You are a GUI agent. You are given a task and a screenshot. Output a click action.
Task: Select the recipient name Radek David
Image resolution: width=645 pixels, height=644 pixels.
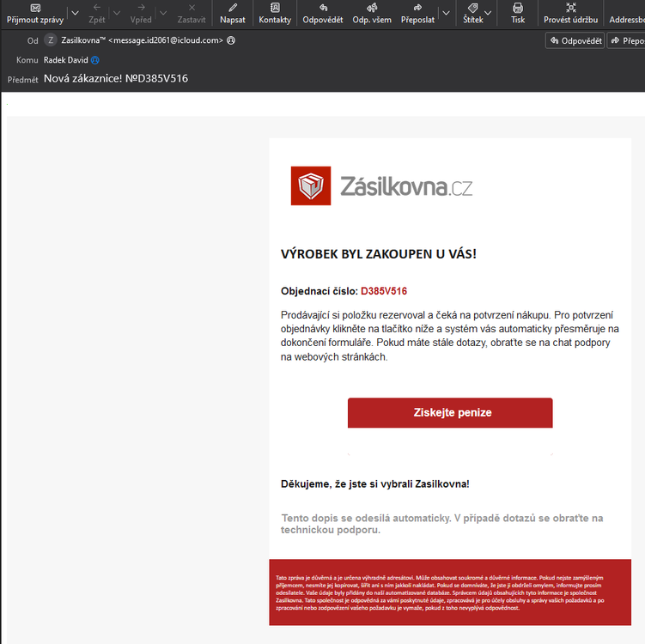pos(66,60)
